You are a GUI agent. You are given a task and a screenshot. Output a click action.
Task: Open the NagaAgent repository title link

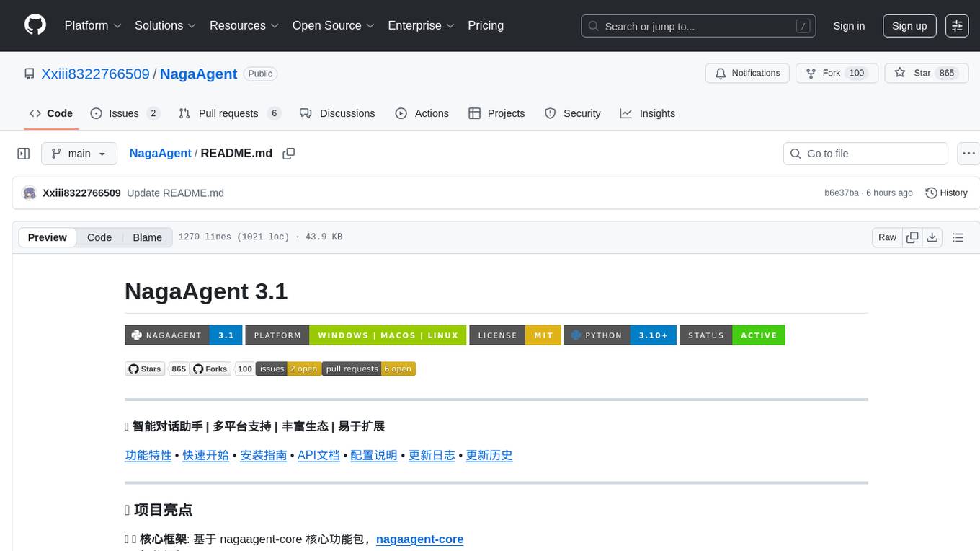(198, 74)
